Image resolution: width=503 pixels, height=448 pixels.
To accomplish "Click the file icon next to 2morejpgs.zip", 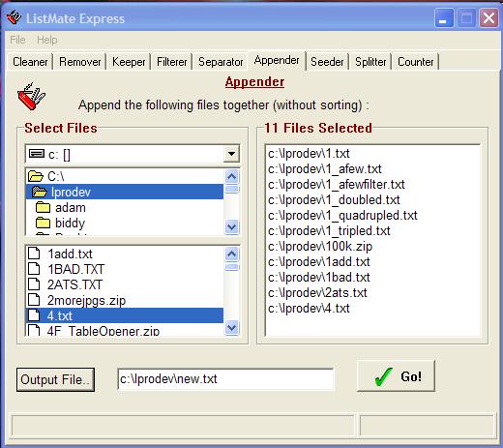I will point(34,300).
